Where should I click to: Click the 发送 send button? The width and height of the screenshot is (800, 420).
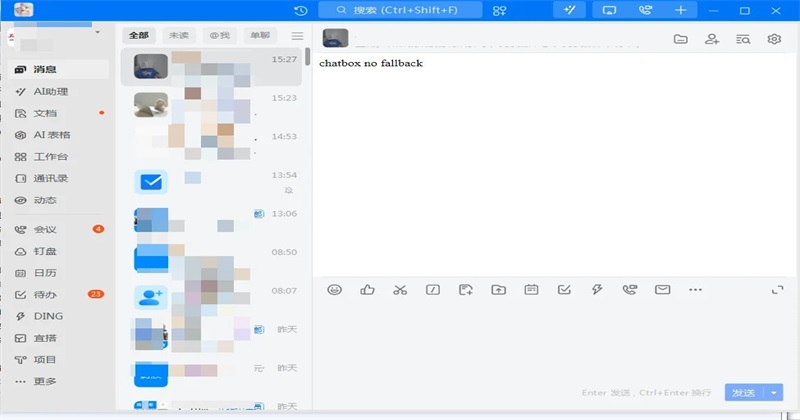pyautogui.click(x=743, y=393)
